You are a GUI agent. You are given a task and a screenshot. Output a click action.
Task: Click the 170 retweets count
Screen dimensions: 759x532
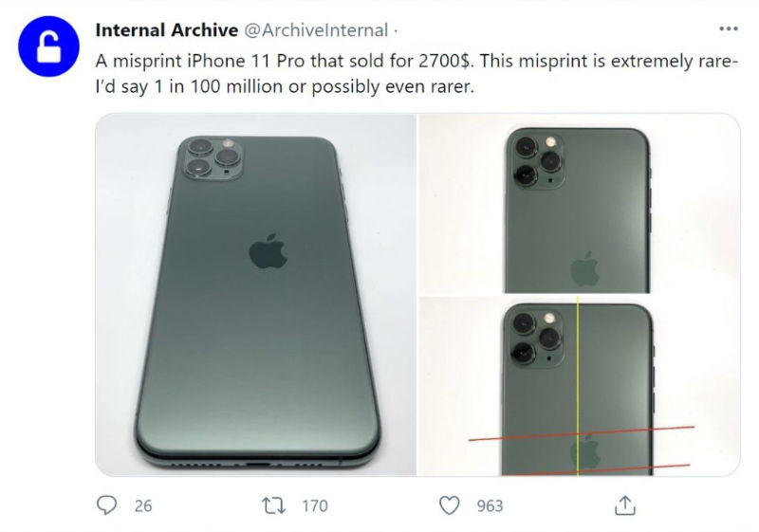click(314, 505)
